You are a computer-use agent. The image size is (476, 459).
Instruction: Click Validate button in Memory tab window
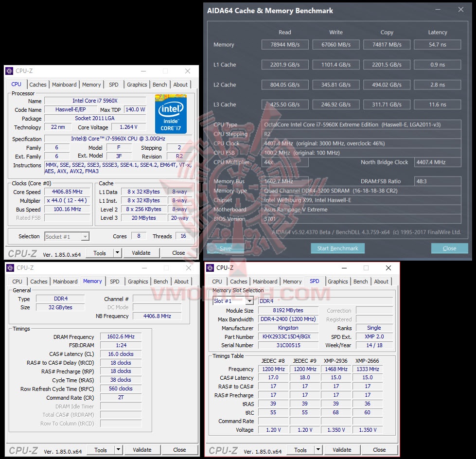click(142, 450)
